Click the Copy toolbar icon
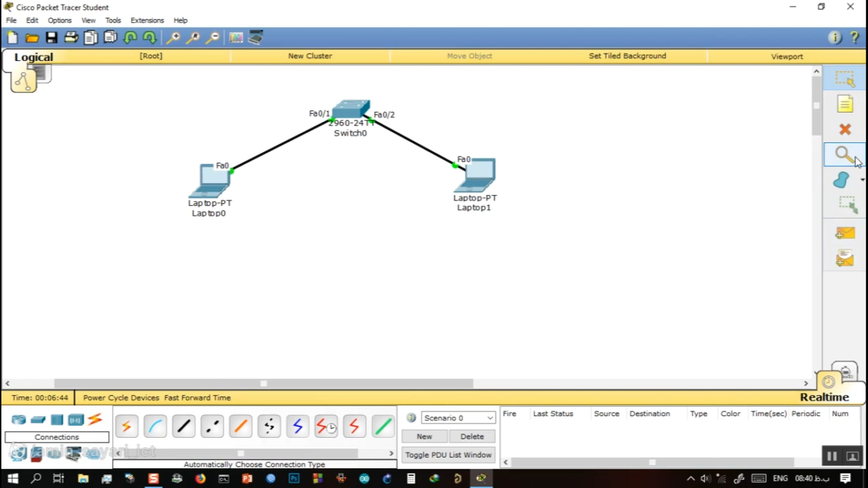 pyautogui.click(x=90, y=38)
